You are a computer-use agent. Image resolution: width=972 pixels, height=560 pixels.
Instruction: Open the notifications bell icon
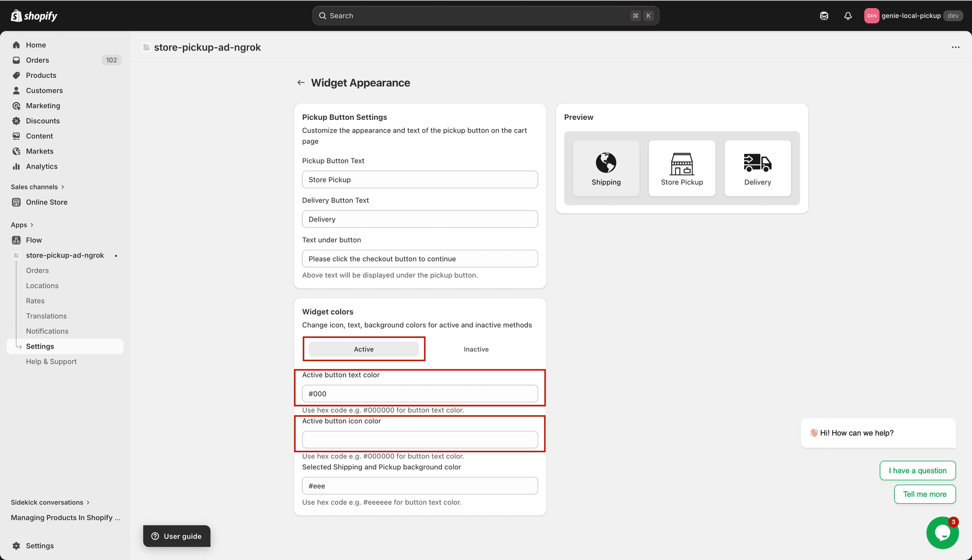pyautogui.click(x=848, y=16)
